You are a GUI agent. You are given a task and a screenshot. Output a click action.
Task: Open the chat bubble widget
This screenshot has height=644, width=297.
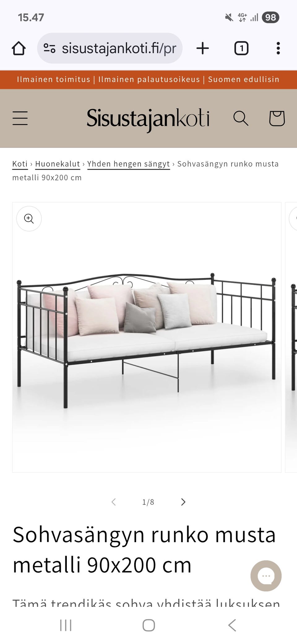pos(266,576)
